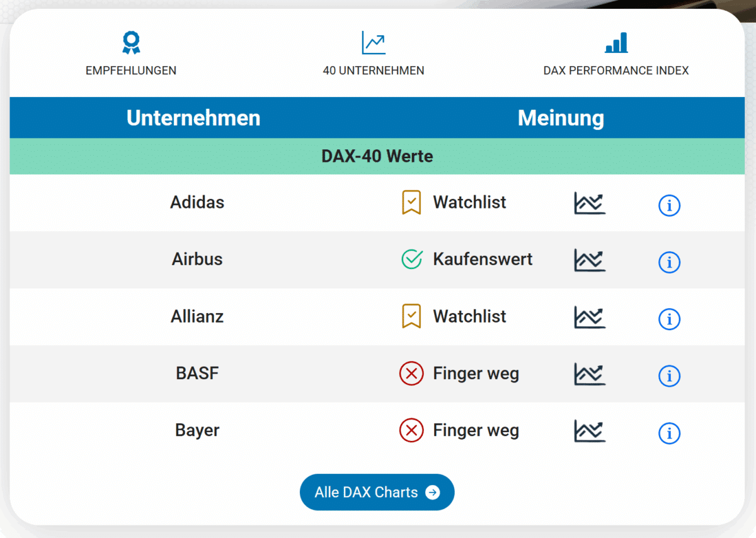Screen dimensions: 756x538
Task: Click the info icon beside Bayer
Action: coord(669,433)
